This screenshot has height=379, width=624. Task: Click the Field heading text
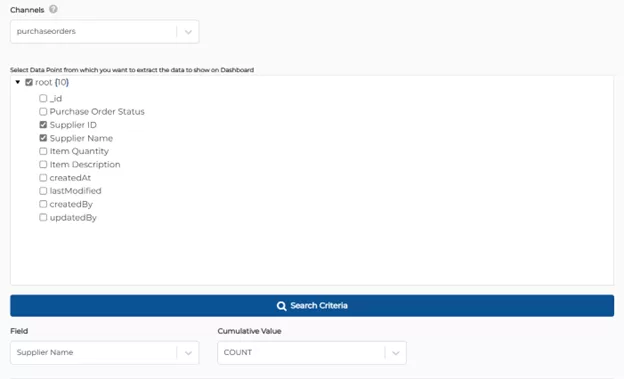(x=19, y=331)
